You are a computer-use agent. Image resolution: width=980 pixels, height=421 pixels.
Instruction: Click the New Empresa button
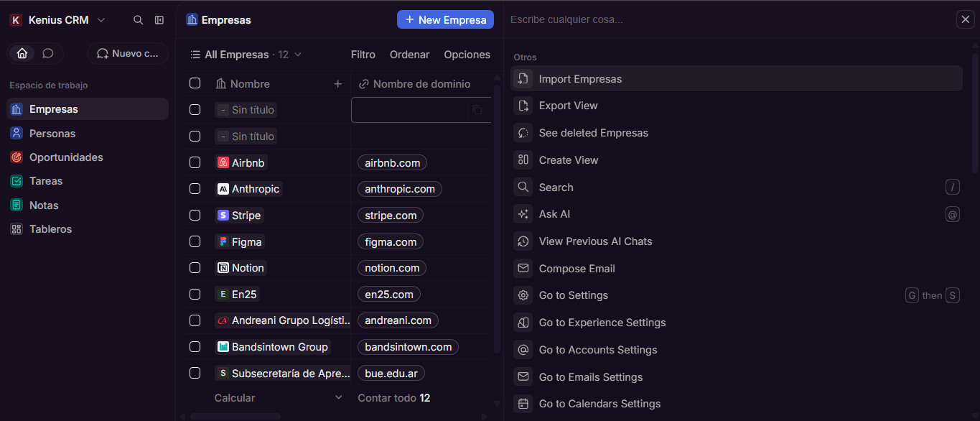click(445, 20)
